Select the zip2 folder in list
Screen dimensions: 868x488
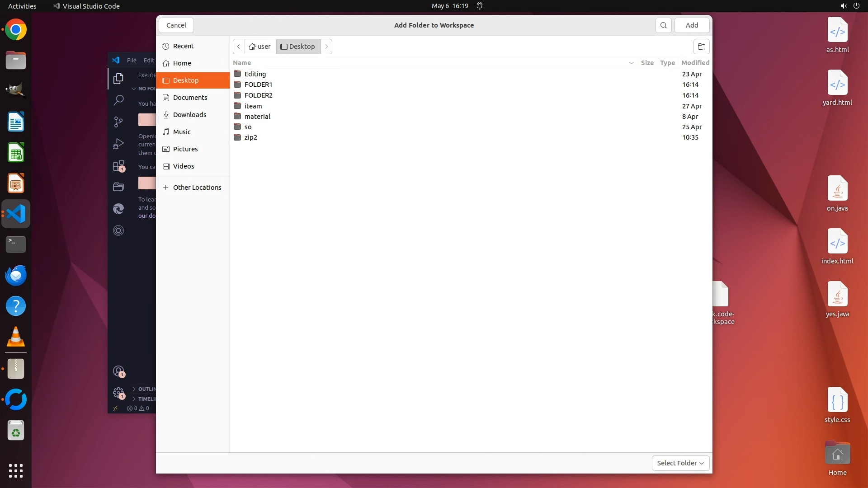pyautogui.click(x=250, y=137)
